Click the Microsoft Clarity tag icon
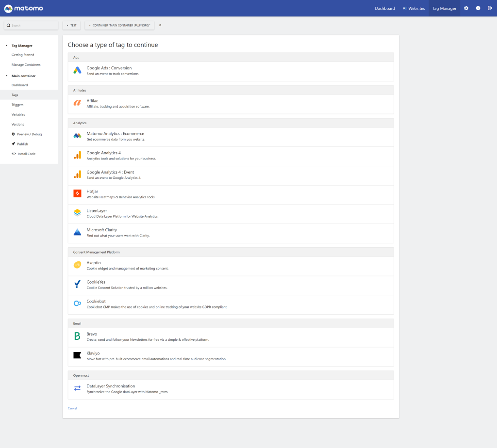The width and height of the screenshot is (497, 448). click(x=77, y=232)
